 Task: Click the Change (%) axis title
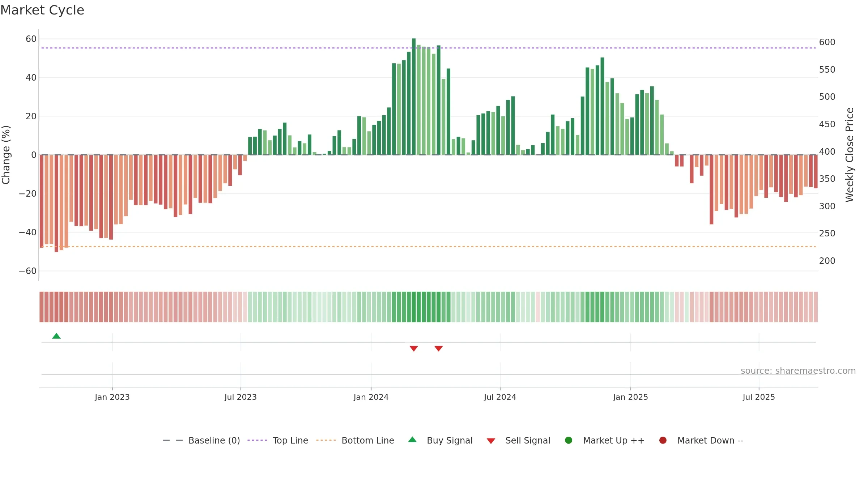pos(6,155)
